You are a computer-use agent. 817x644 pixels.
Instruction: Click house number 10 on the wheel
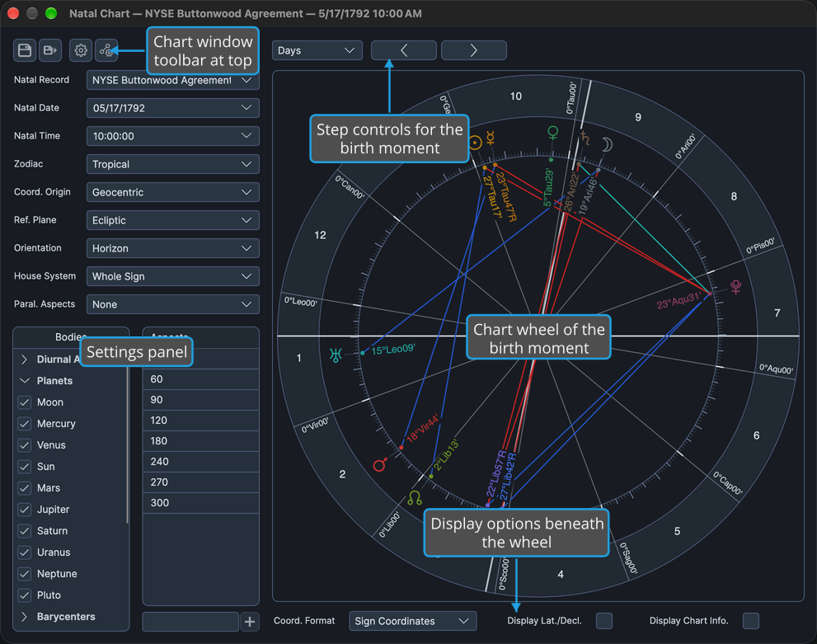(516, 96)
